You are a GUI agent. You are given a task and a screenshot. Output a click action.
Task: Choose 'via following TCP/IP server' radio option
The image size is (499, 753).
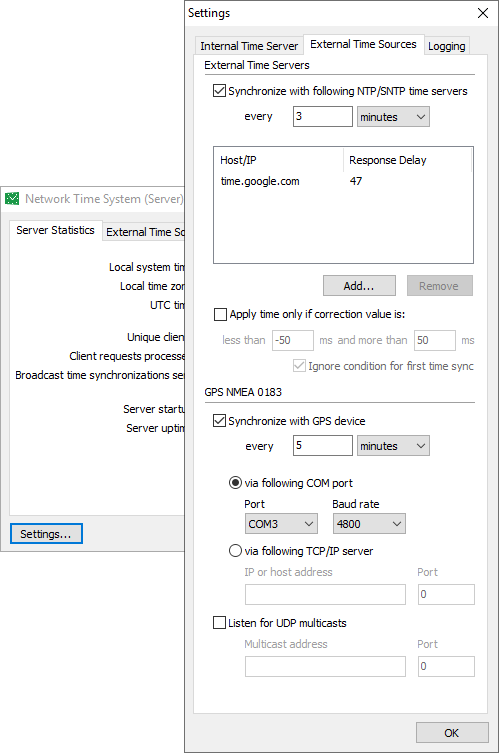click(x=235, y=551)
